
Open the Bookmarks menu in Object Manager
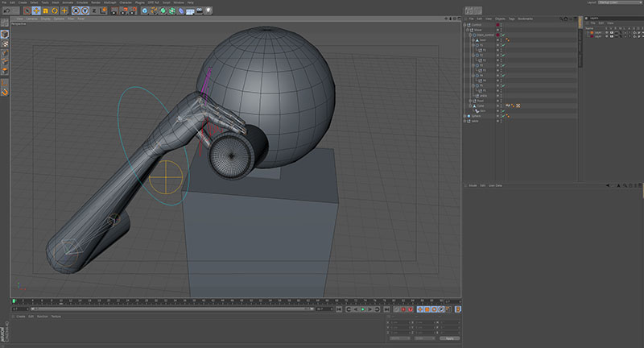(526, 19)
